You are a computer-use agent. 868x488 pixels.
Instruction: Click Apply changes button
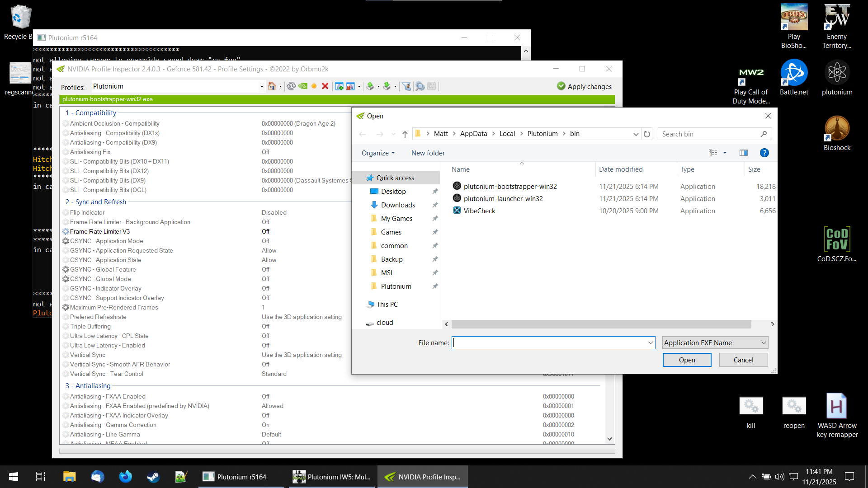[584, 86]
